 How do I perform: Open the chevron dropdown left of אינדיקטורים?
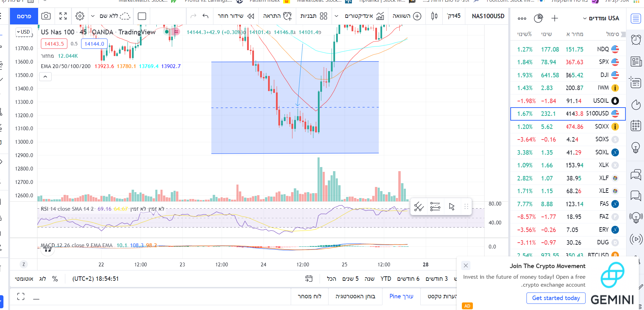coord(336,16)
